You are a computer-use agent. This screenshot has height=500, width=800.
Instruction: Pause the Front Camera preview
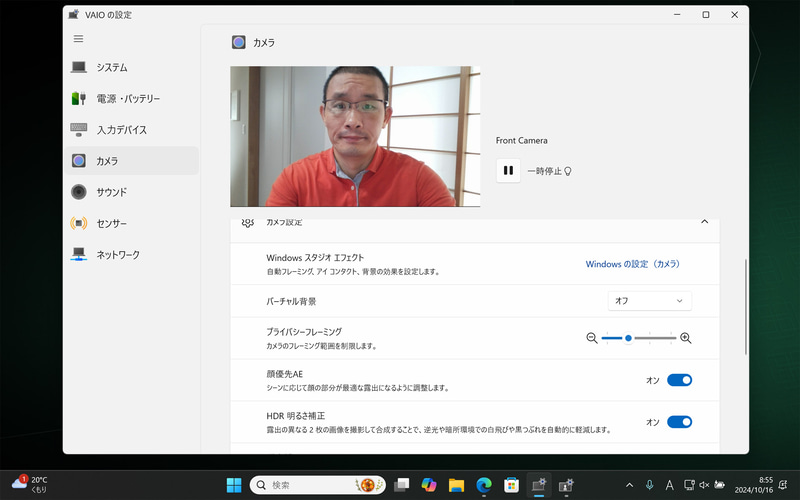pos(508,171)
